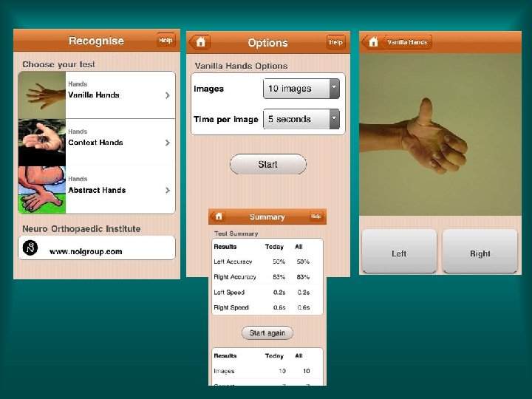
Task: Answer Left for the hand image
Action: [399, 251]
